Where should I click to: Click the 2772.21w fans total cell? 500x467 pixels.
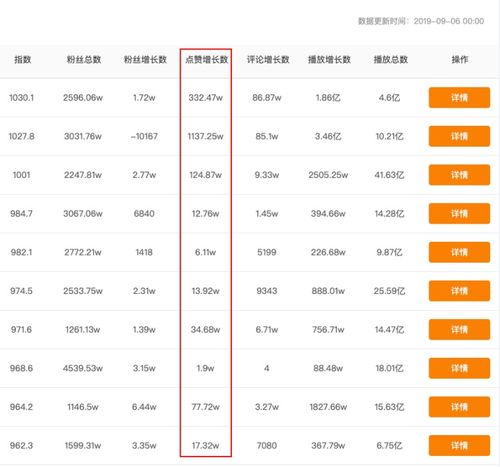coord(83,252)
